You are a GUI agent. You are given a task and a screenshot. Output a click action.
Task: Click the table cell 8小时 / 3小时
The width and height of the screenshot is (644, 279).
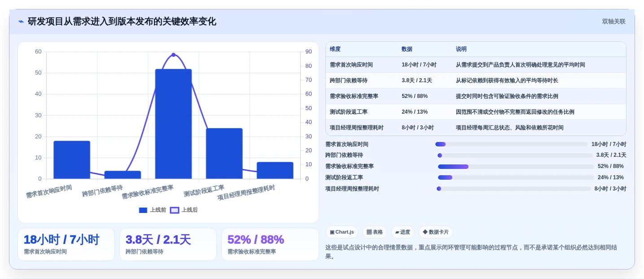click(x=418, y=128)
